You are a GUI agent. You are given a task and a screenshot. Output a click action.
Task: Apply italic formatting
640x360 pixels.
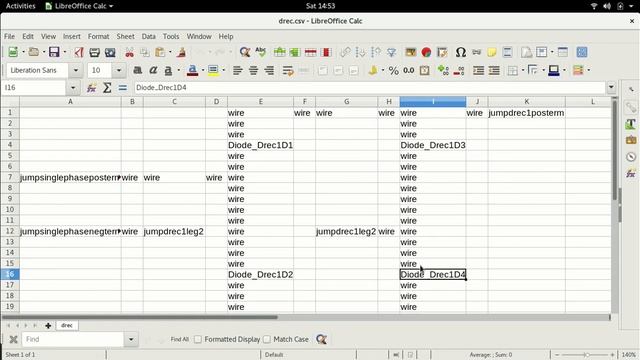pos(153,70)
